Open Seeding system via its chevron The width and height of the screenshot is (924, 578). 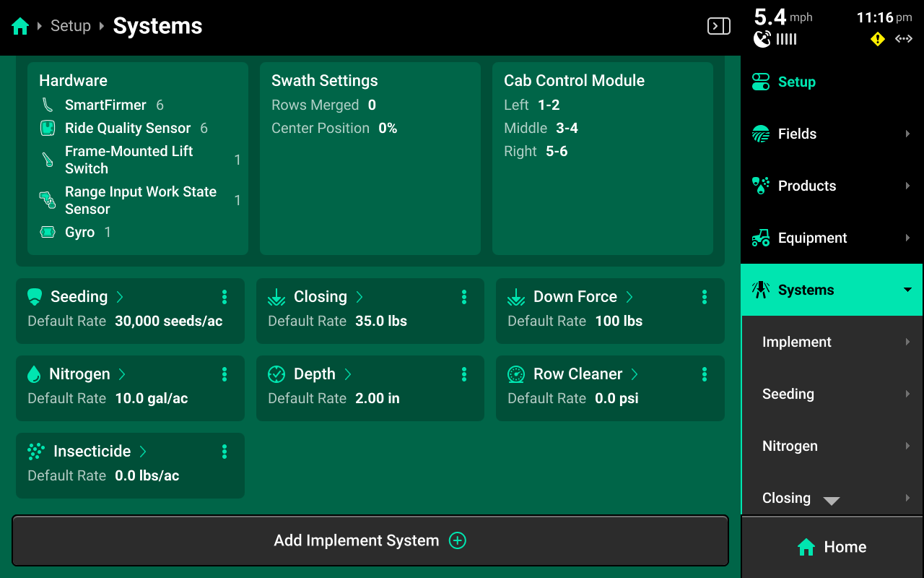120,297
